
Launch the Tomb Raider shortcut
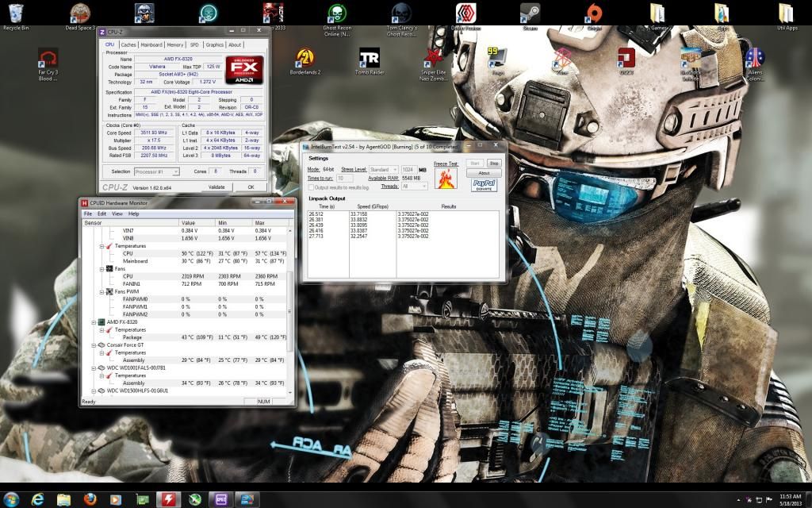point(370,61)
